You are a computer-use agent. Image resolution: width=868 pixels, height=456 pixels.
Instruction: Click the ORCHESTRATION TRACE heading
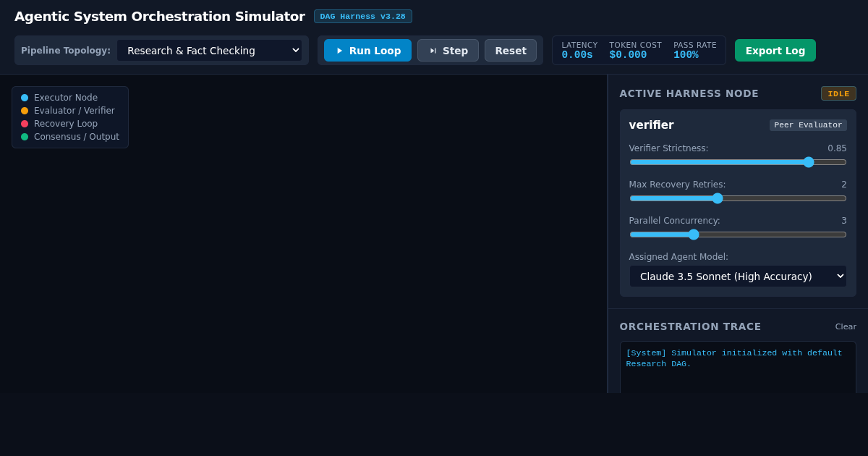691,326
